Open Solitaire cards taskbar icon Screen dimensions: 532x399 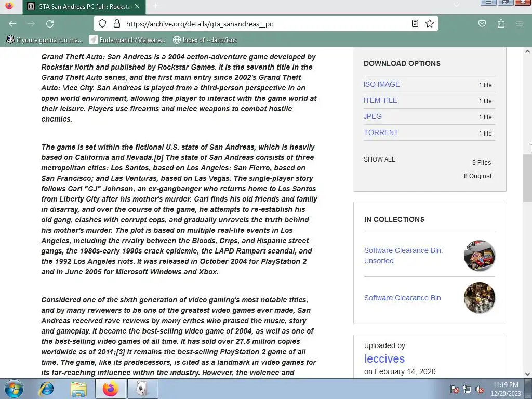pos(142,389)
